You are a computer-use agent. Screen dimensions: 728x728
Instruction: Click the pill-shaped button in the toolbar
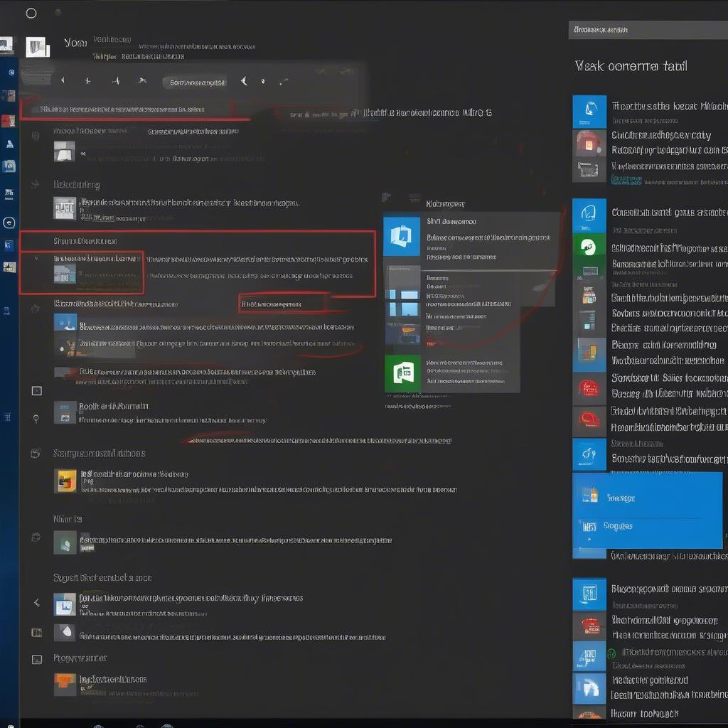tap(195, 82)
